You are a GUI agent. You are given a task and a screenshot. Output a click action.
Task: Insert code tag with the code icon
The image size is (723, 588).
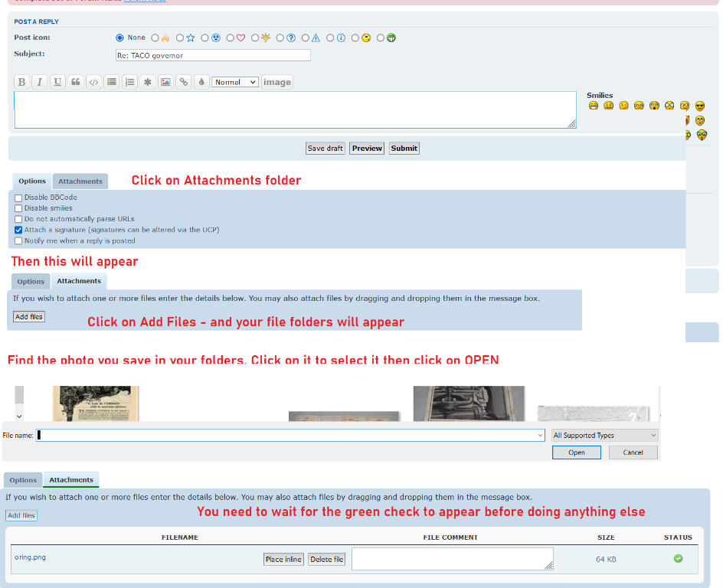pos(93,83)
